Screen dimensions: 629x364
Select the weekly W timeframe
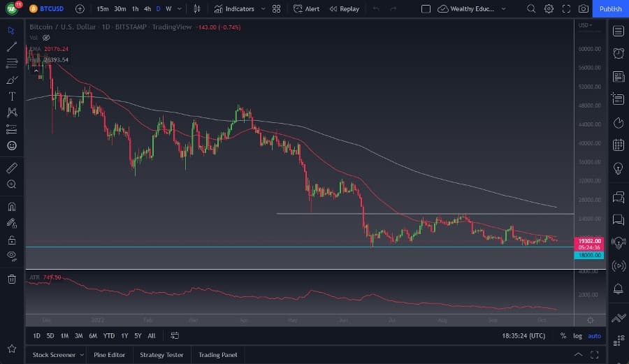(x=168, y=9)
